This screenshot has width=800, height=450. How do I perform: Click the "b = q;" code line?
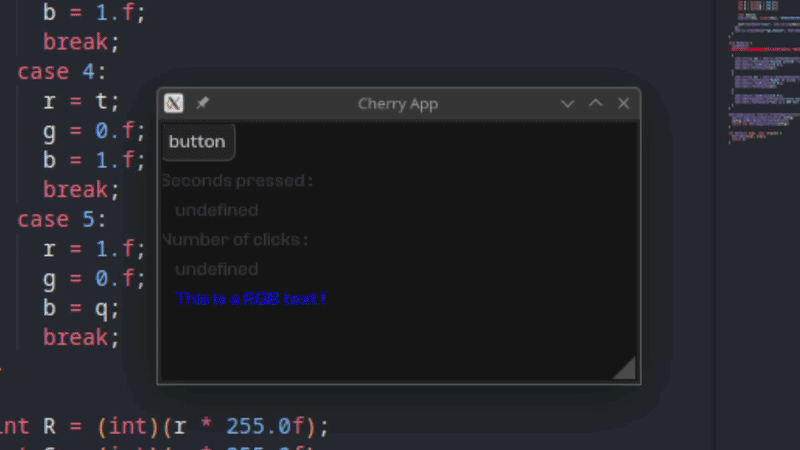pos(81,309)
